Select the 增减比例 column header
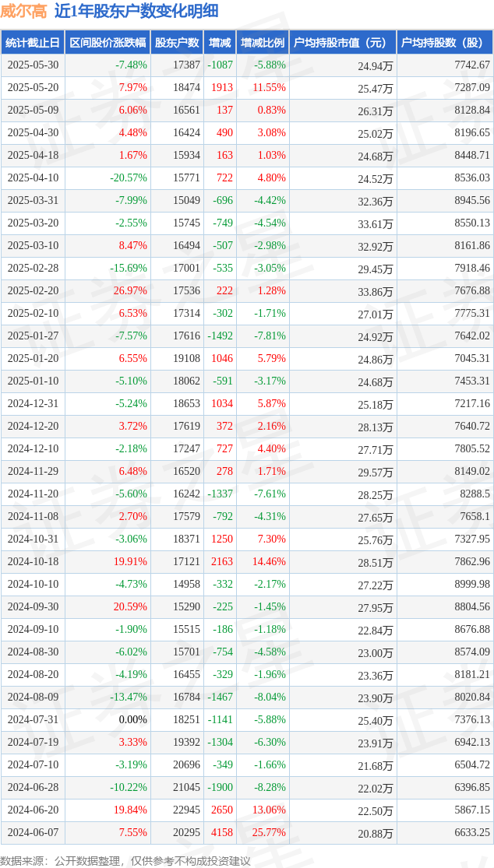The image size is (494, 868). (262, 43)
